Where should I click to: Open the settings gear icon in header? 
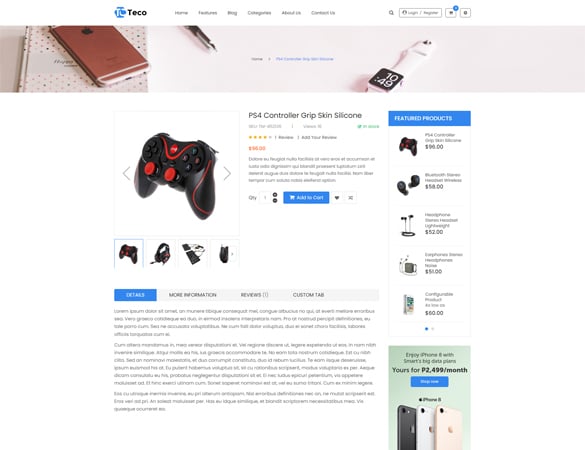[x=465, y=13]
